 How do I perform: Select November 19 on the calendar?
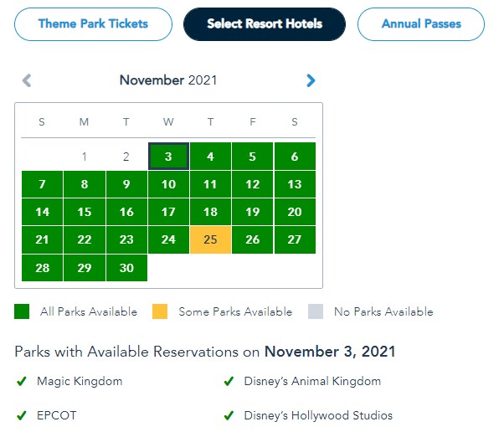tap(253, 212)
